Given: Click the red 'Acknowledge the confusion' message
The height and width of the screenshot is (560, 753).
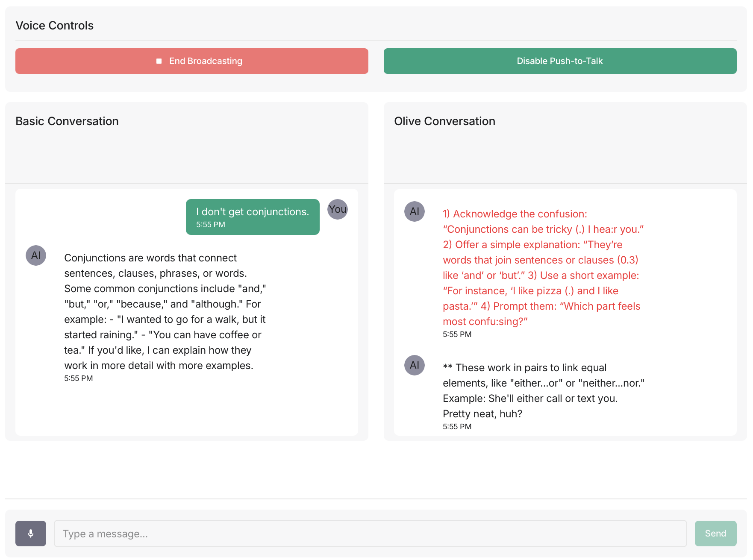Looking at the screenshot, I should click(543, 268).
